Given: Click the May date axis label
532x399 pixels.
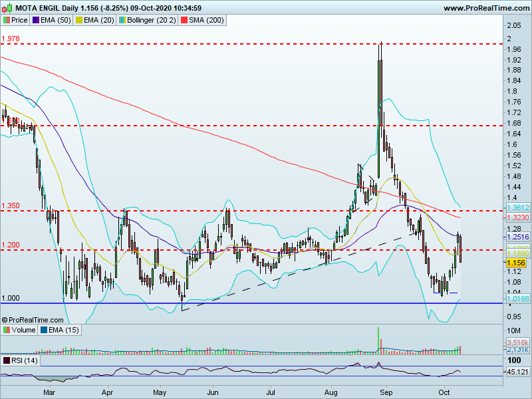Looking at the screenshot, I should point(160,393).
